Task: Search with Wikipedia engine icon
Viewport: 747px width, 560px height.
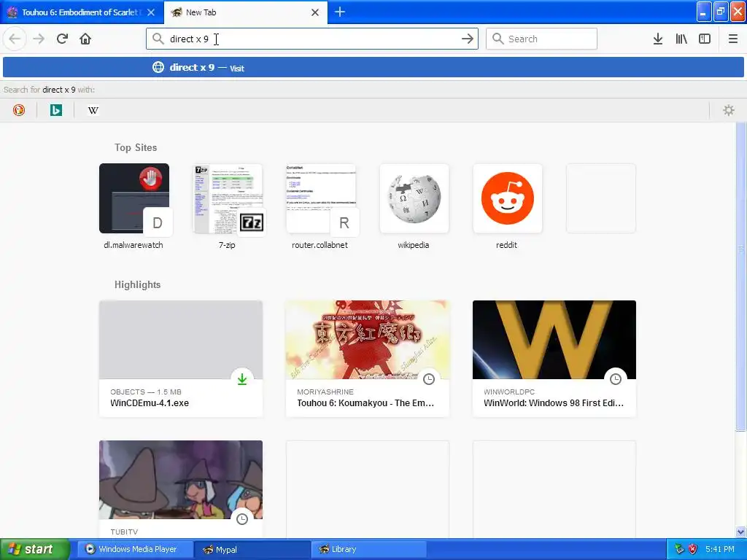Action: tap(93, 110)
